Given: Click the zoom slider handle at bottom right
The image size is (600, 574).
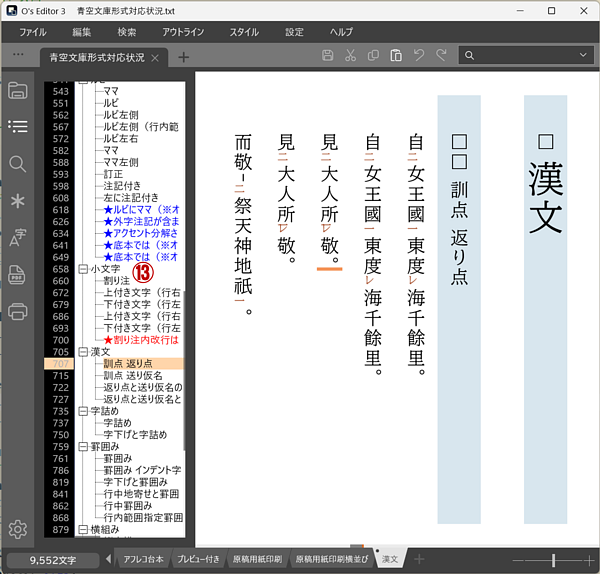Looking at the screenshot, I should [553, 560].
